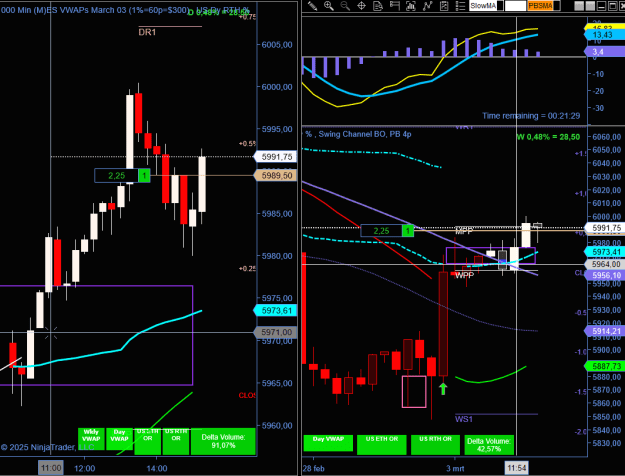Click the gray 5964,00 price marker
The image size is (625, 476).
(605, 264)
